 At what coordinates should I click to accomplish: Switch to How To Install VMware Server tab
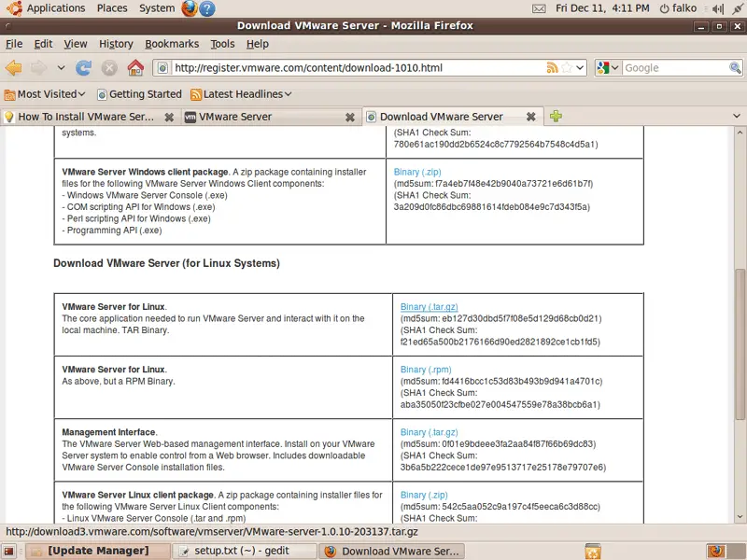86,117
